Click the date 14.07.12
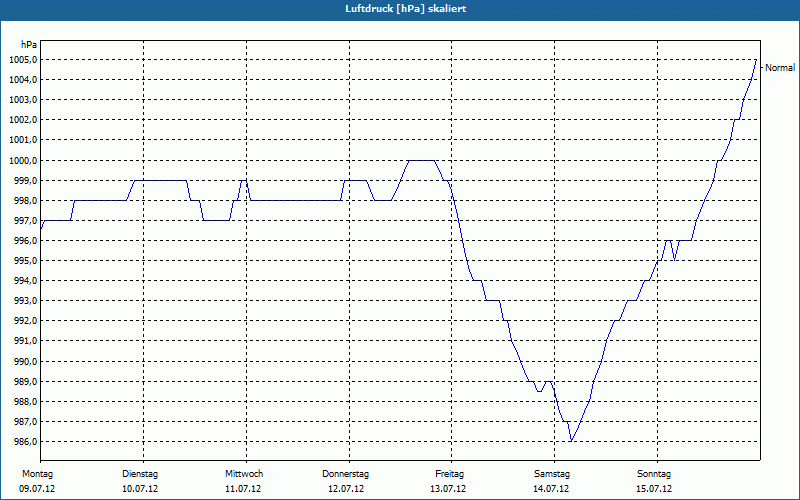Image resolution: width=800 pixels, height=500 pixels. pos(551,489)
